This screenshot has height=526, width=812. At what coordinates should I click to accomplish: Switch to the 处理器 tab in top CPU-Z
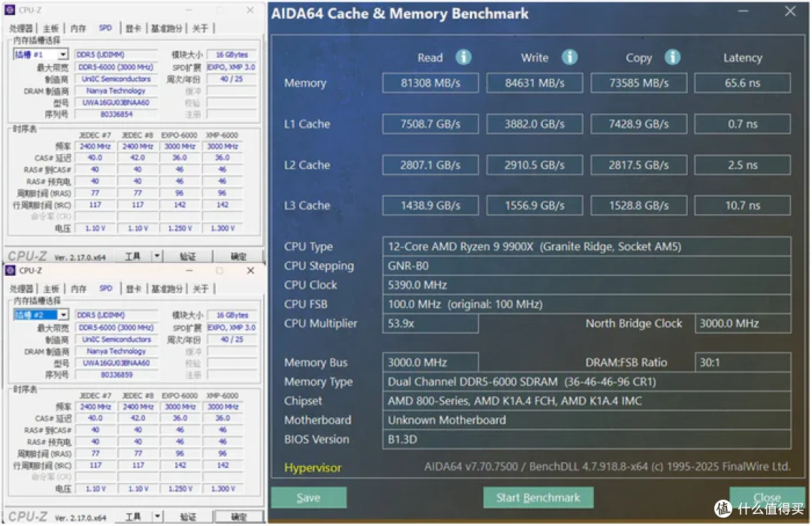(21, 29)
